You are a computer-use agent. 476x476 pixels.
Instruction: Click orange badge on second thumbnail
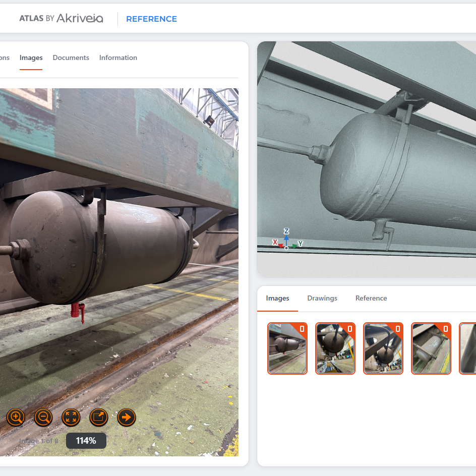click(349, 329)
